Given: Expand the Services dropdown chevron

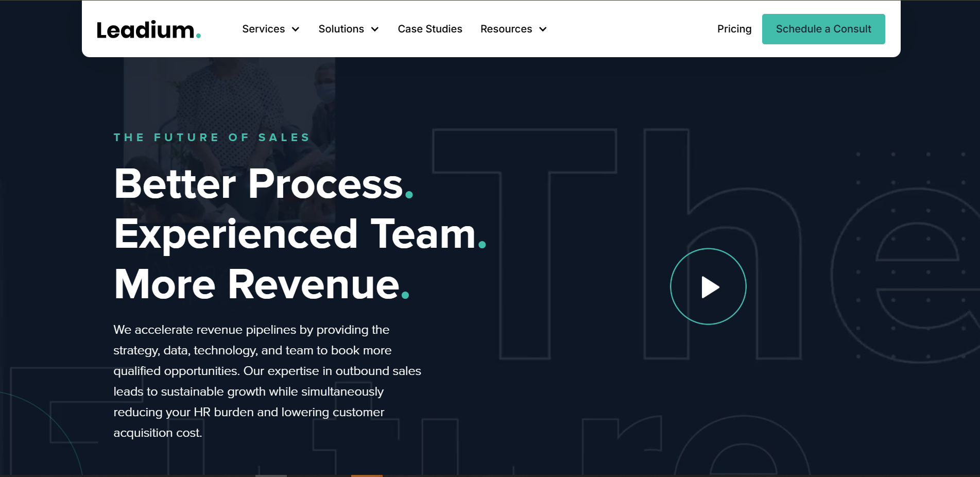Looking at the screenshot, I should [296, 29].
